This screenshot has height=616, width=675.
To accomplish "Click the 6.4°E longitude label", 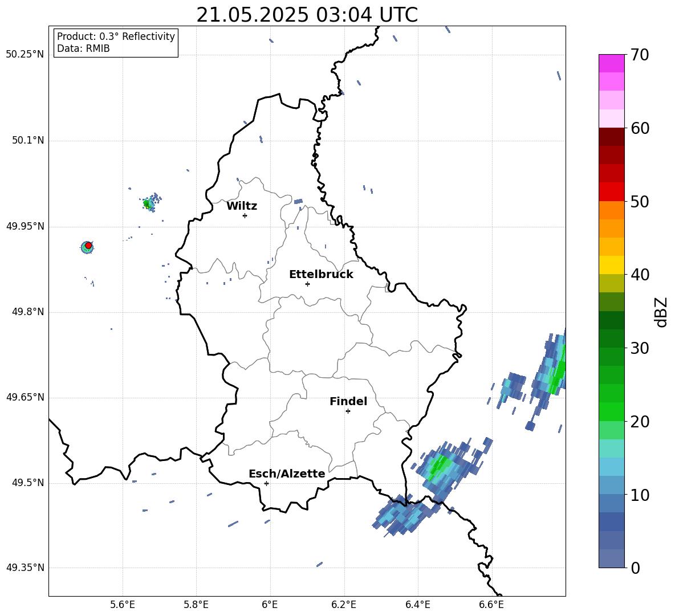I will [417, 605].
